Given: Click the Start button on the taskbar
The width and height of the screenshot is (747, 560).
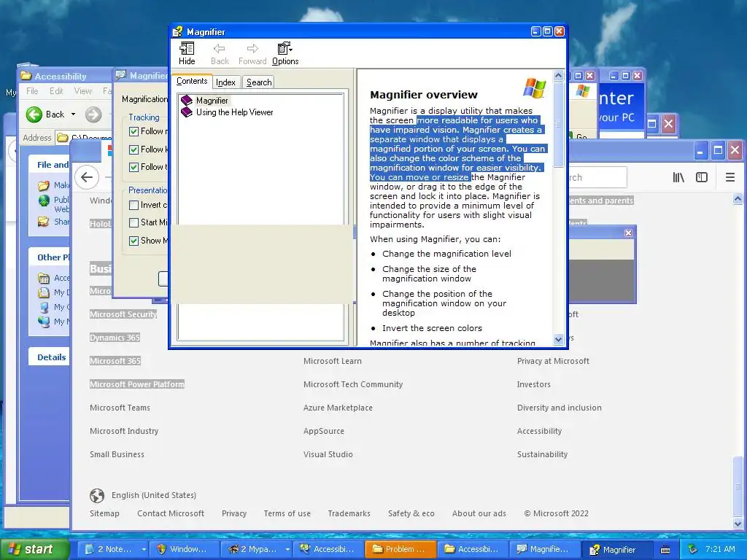Looking at the screenshot, I should 34,549.
